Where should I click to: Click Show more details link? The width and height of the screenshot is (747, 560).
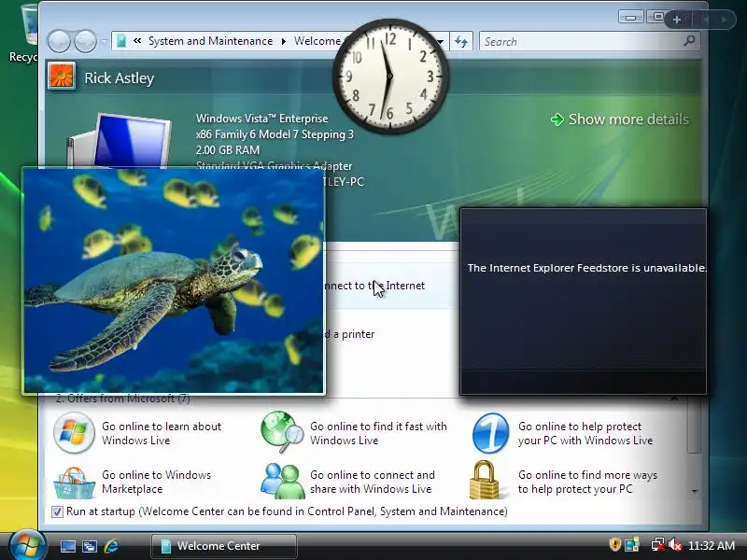pos(628,119)
